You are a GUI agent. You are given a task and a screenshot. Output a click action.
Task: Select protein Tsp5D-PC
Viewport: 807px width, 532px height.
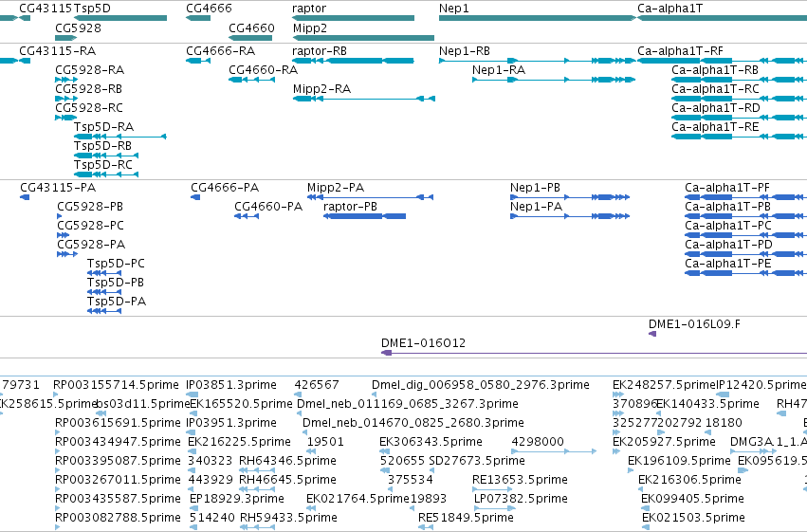pos(116,264)
